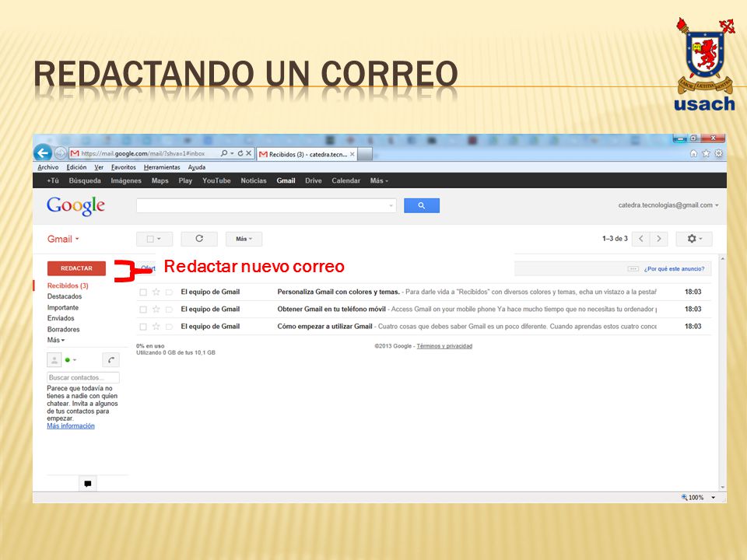Click the Gmail refresh button
Image resolution: width=747 pixels, height=560 pixels.
199,239
